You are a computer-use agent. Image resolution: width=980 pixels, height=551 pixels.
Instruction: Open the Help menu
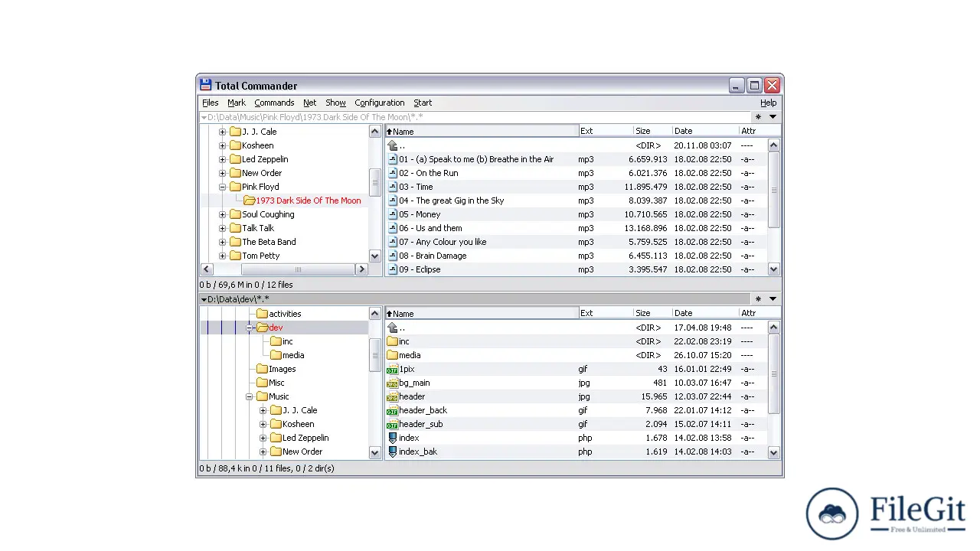click(x=768, y=103)
